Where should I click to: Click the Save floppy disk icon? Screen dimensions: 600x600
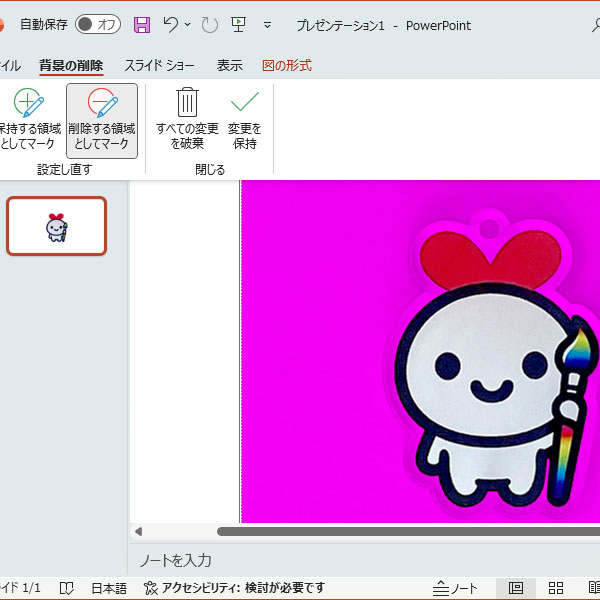[x=142, y=25]
